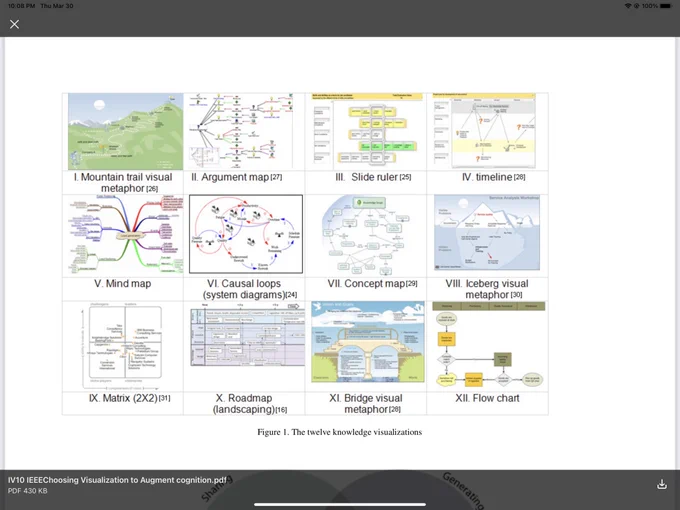
Task: Select the caption 'X. Roadmap (landscaping)'
Action: [244, 404]
